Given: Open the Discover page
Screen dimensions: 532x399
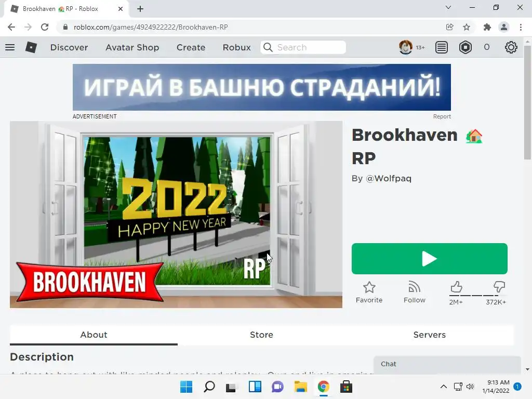Looking at the screenshot, I should click(69, 47).
